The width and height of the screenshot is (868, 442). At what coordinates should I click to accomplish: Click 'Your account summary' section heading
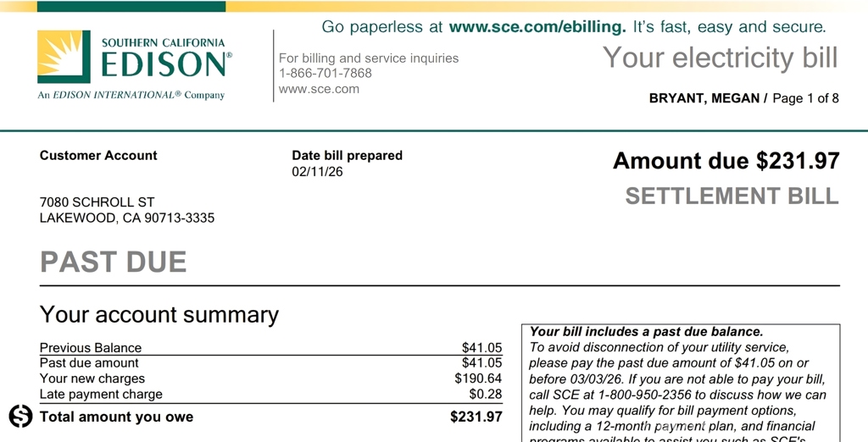pyautogui.click(x=159, y=315)
